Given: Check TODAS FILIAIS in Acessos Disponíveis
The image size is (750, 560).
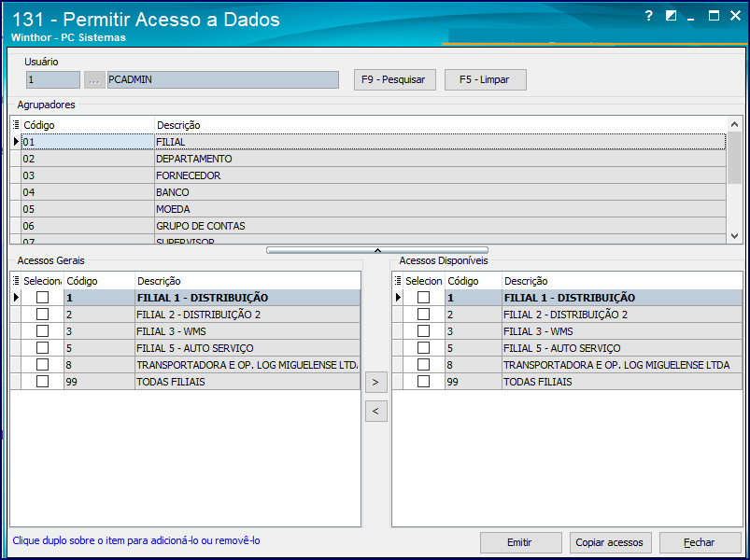Looking at the screenshot, I should (x=423, y=382).
